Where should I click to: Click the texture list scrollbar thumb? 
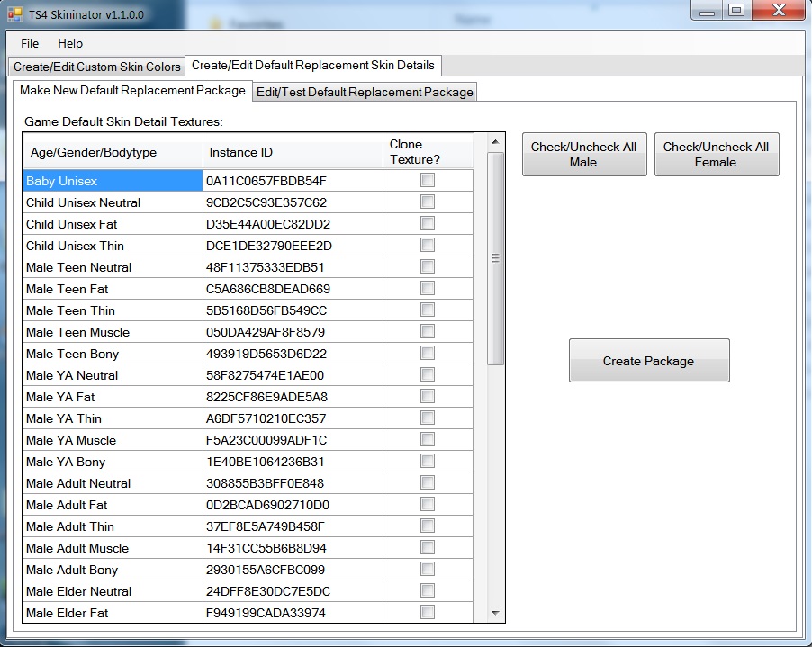pos(496,258)
